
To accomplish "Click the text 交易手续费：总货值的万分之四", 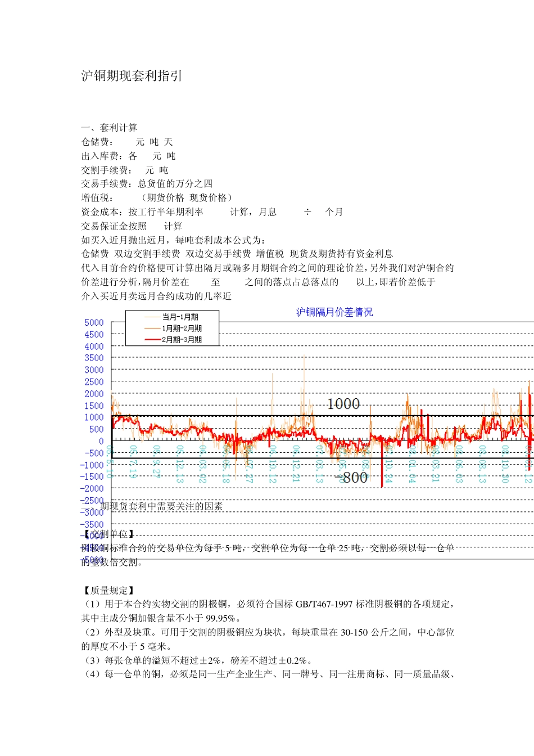I will [147, 183].
